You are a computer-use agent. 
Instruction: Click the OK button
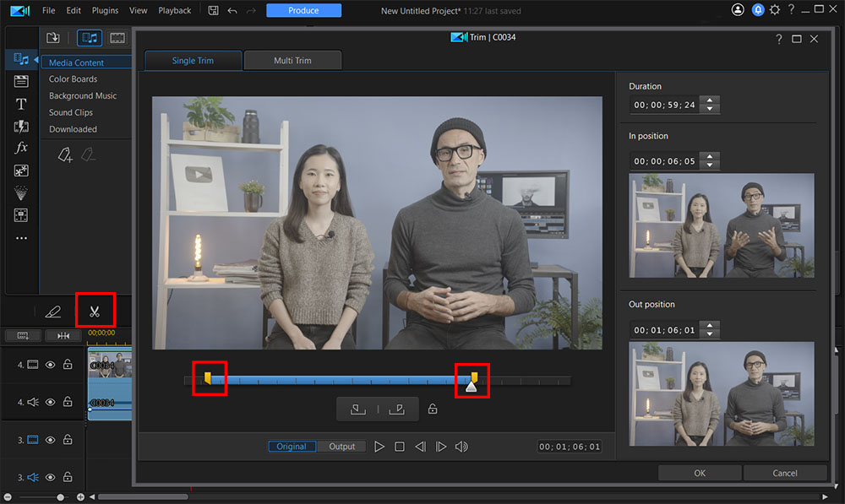(699, 473)
